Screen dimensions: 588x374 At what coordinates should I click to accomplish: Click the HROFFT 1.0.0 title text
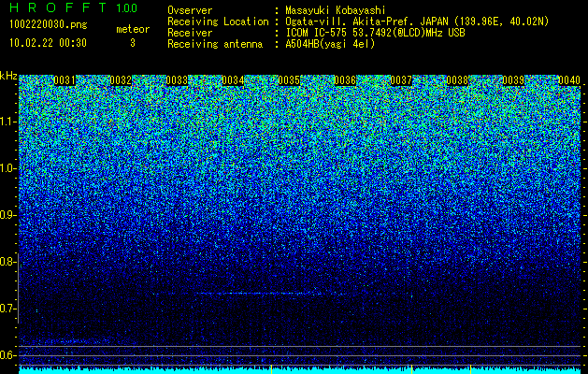[74, 7]
